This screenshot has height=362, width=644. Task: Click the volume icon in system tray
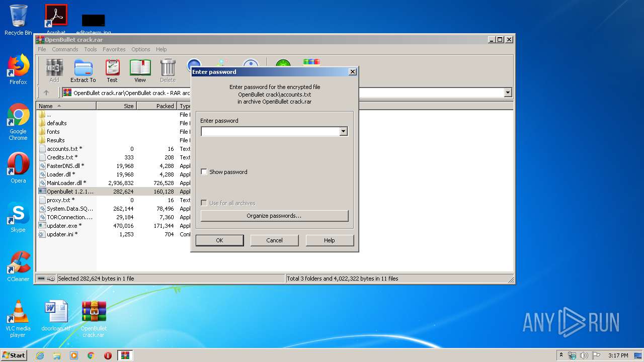tap(584, 355)
